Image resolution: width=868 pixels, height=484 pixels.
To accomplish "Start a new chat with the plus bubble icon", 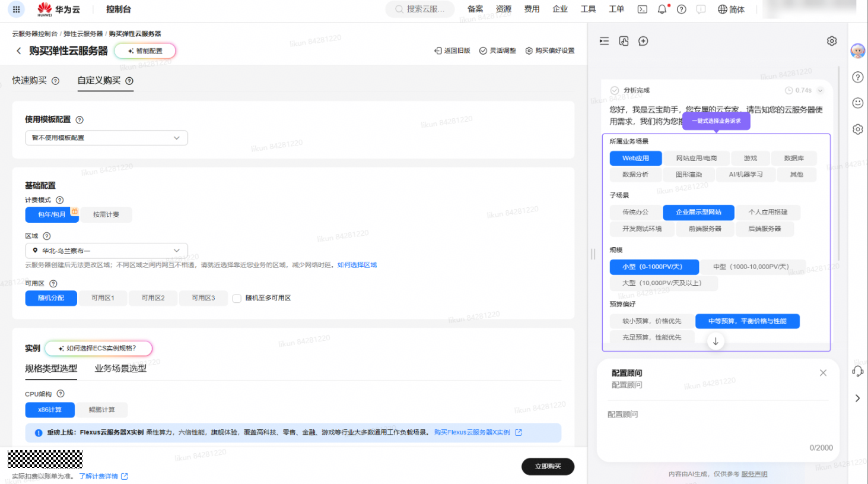I will pos(643,41).
